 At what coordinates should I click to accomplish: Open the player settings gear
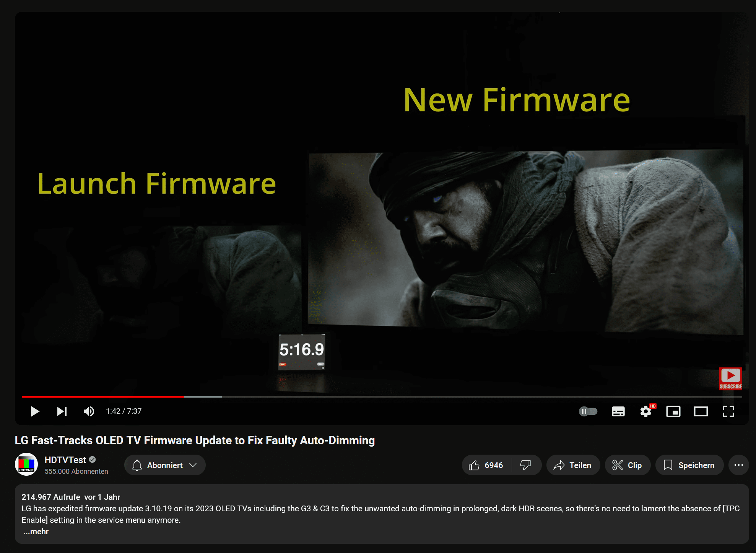coord(646,411)
